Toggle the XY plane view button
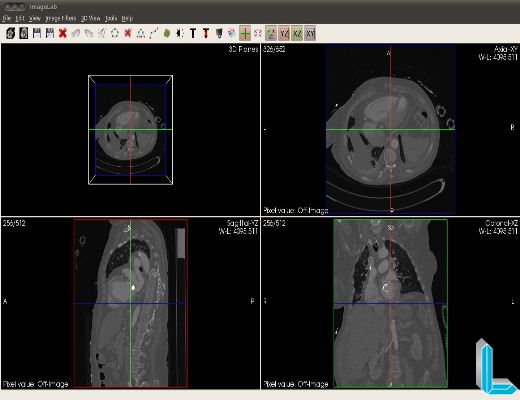 coord(310,33)
